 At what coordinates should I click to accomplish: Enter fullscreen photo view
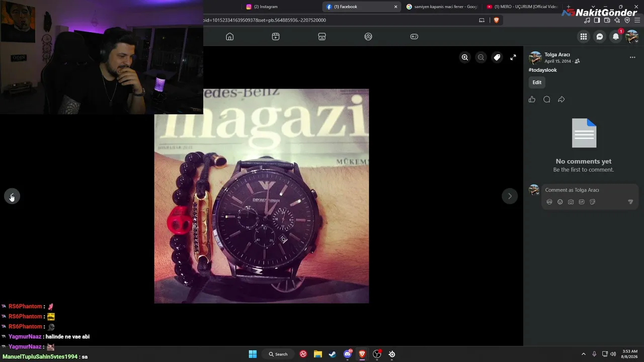(513, 57)
